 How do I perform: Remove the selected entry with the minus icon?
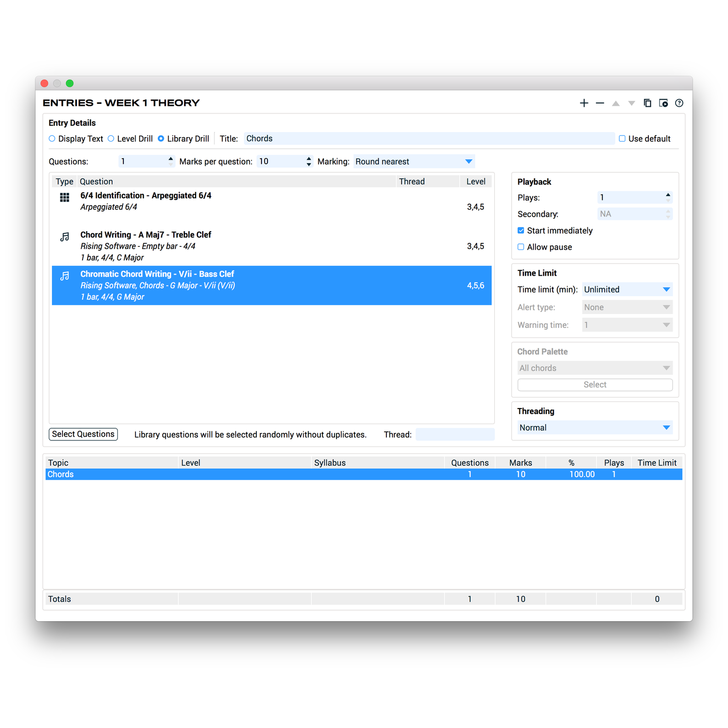click(x=600, y=103)
